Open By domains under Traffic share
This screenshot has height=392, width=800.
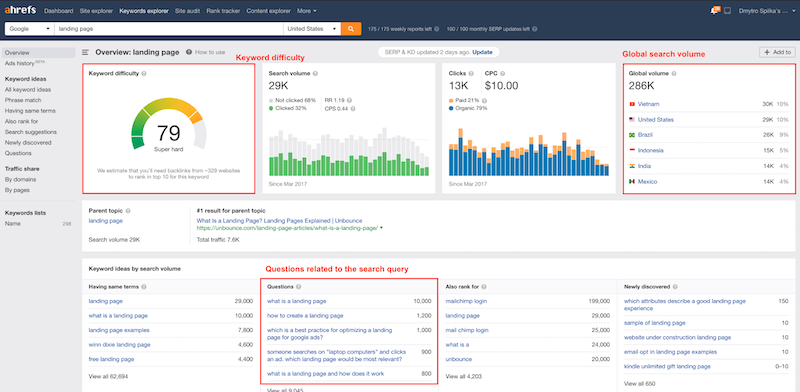pos(20,180)
